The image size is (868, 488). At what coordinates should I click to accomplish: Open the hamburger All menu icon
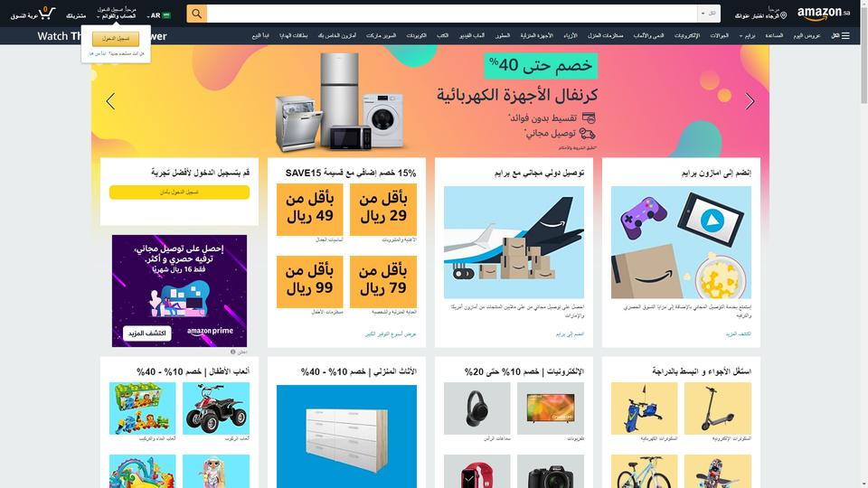[x=845, y=35]
